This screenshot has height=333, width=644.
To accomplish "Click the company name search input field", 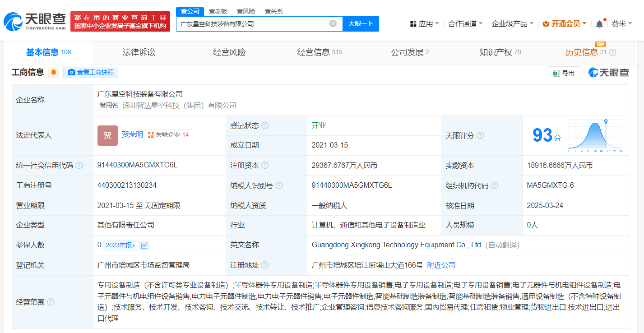I will pos(253,23).
